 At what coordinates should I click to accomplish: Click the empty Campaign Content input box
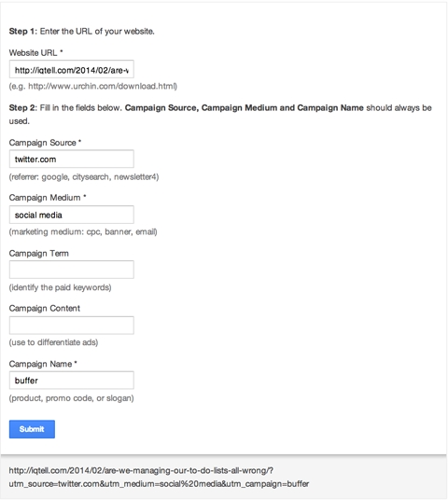(x=72, y=326)
